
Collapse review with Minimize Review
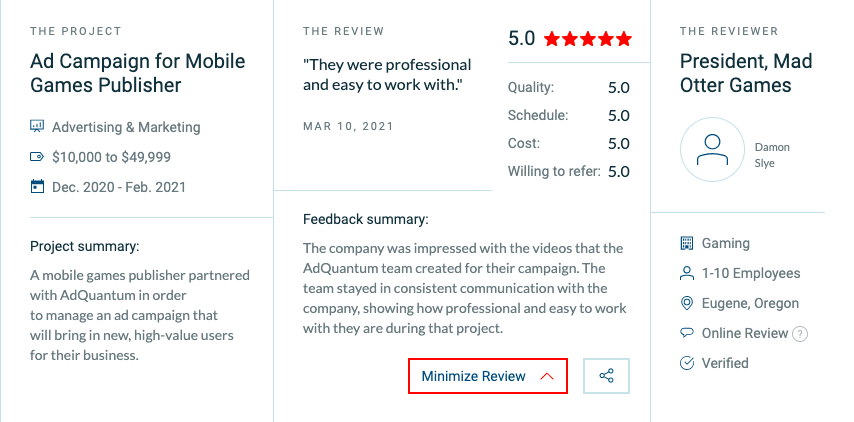[x=488, y=376]
